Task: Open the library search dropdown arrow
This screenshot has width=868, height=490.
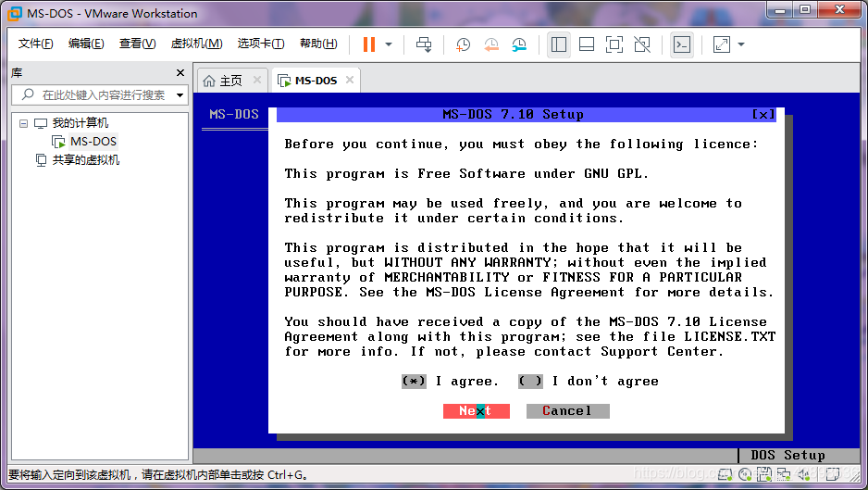Action: (180, 95)
